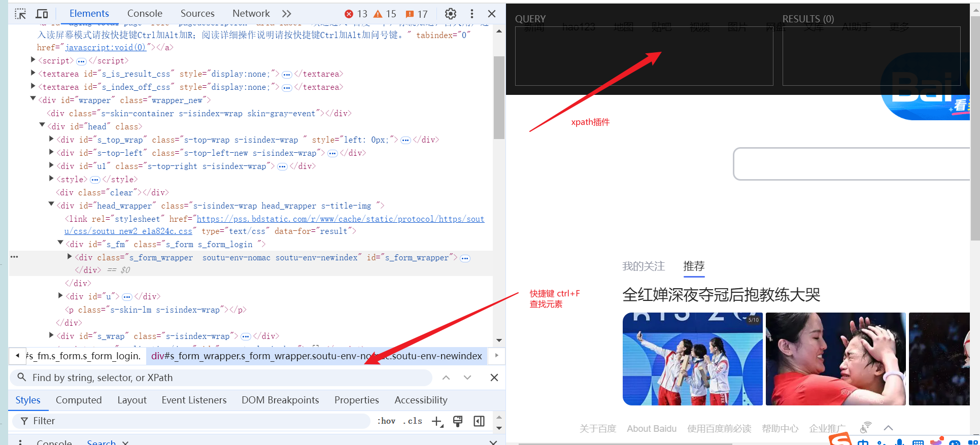Add a new style rule plus icon
The image size is (980, 445).
437,421
